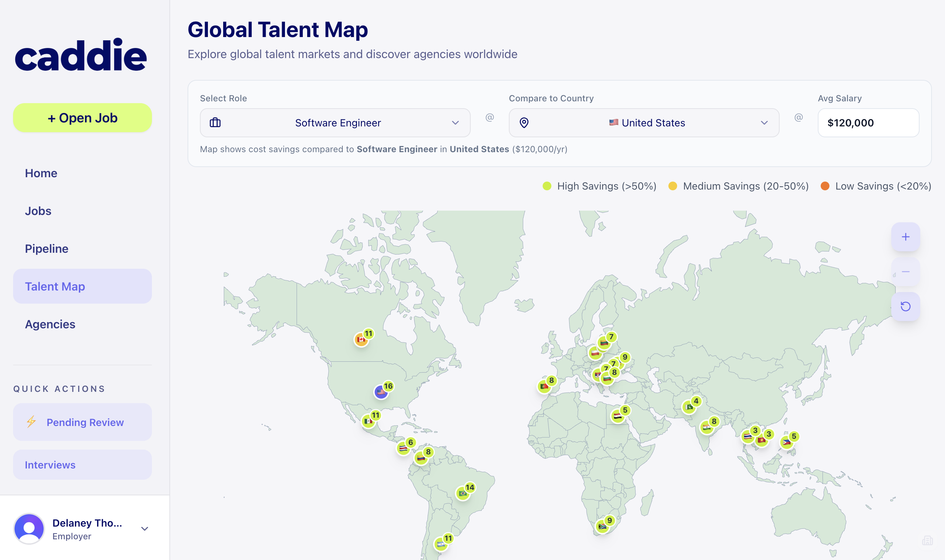Expand the Delaney user profile menu

point(144,529)
